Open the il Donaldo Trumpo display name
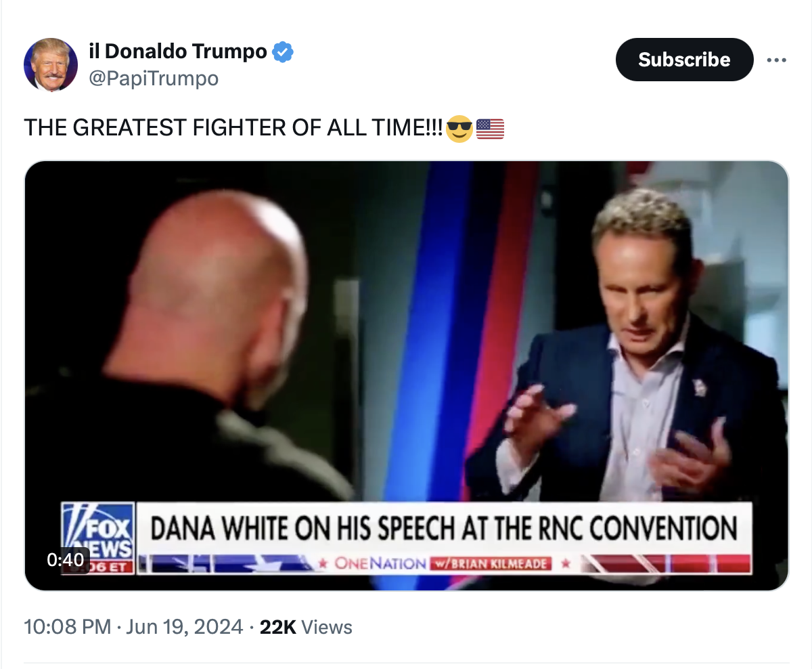 (x=178, y=51)
